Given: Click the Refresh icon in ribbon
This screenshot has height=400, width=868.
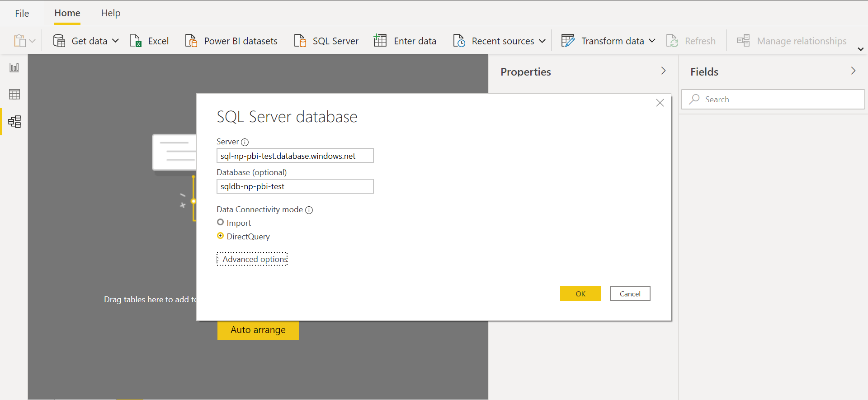Looking at the screenshot, I should [x=672, y=41].
